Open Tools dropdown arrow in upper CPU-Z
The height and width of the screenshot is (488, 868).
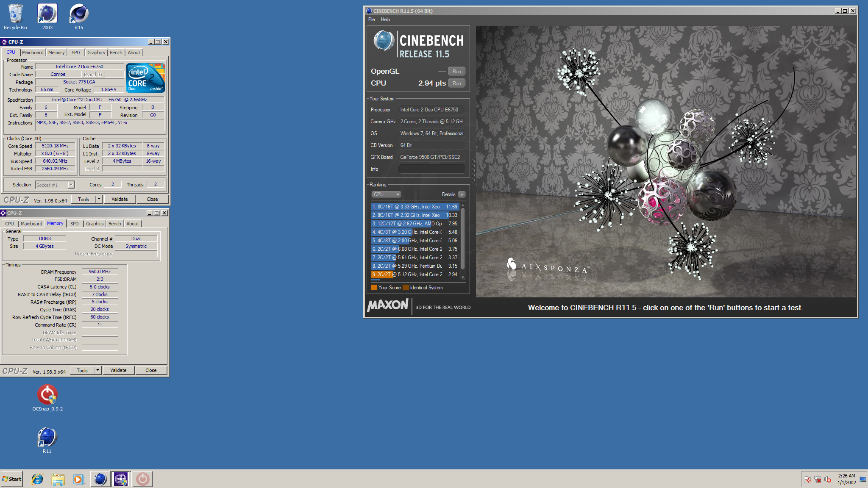tap(99, 199)
